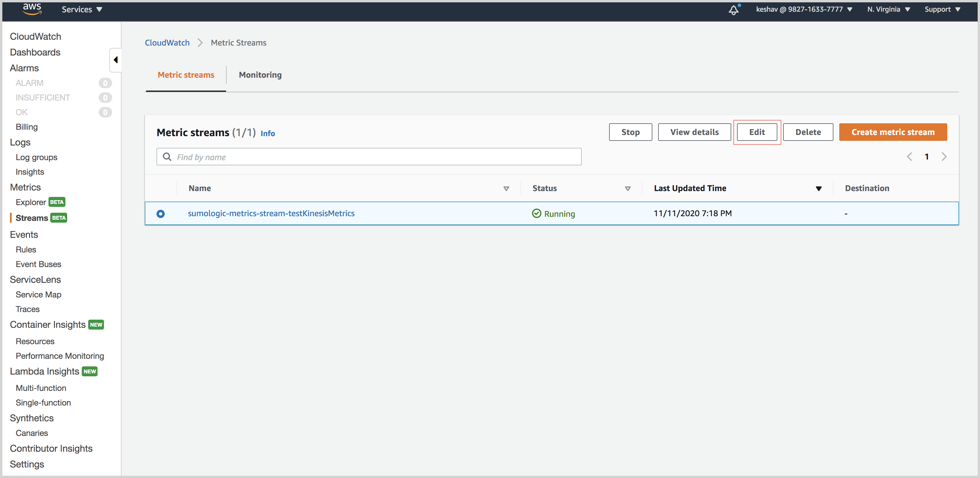
Task: Sort by Last Updated Time arrow
Action: 819,188
